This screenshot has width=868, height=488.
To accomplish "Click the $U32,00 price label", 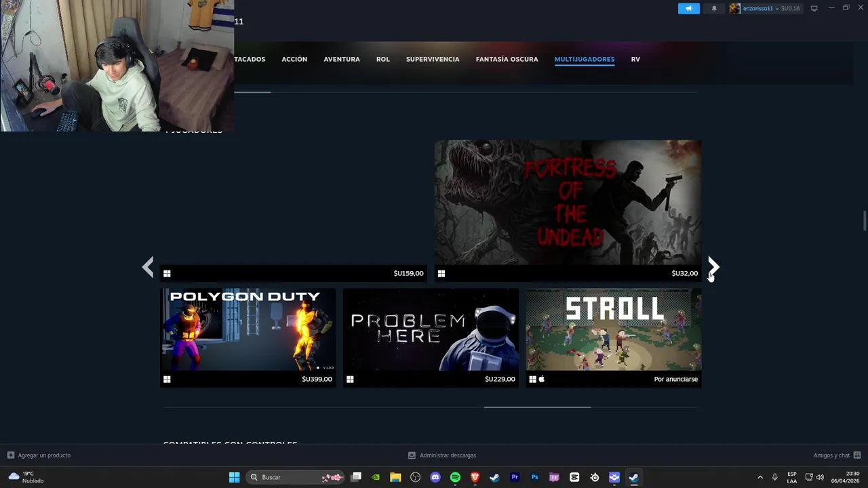I will (684, 273).
